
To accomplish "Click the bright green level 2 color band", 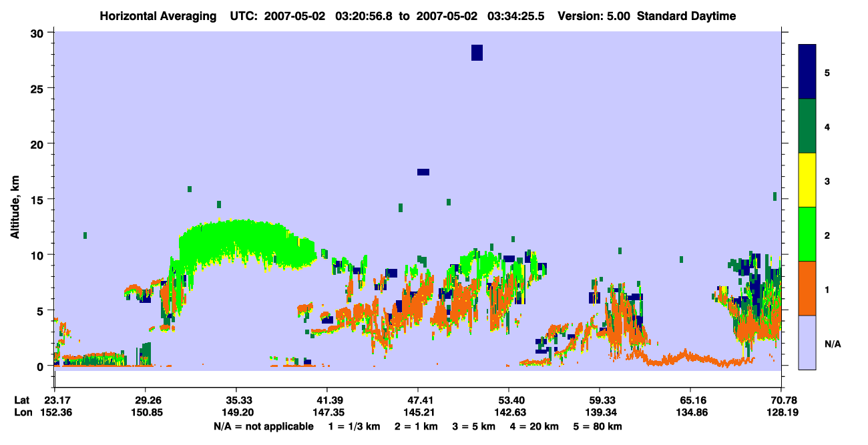I will [807, 234].
